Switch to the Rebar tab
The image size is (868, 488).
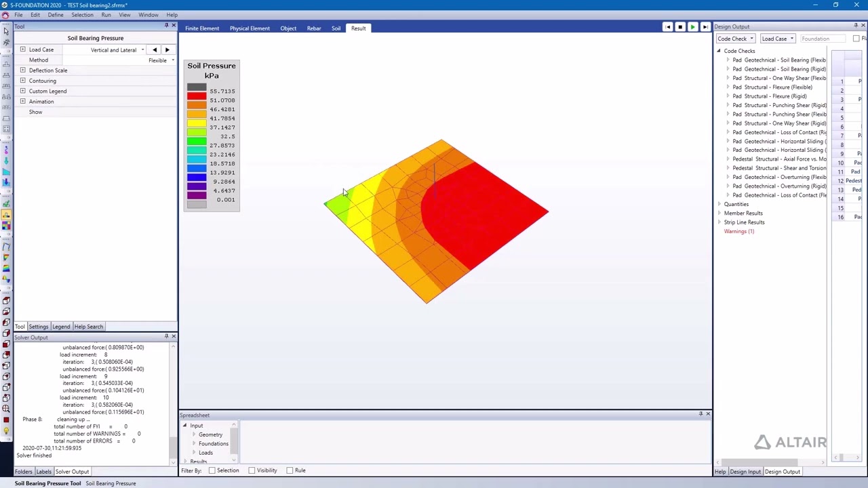[314, 28]
